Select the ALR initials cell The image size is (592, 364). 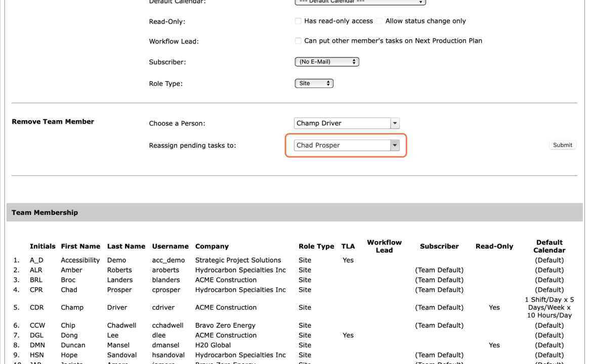[x=36, y=270]
